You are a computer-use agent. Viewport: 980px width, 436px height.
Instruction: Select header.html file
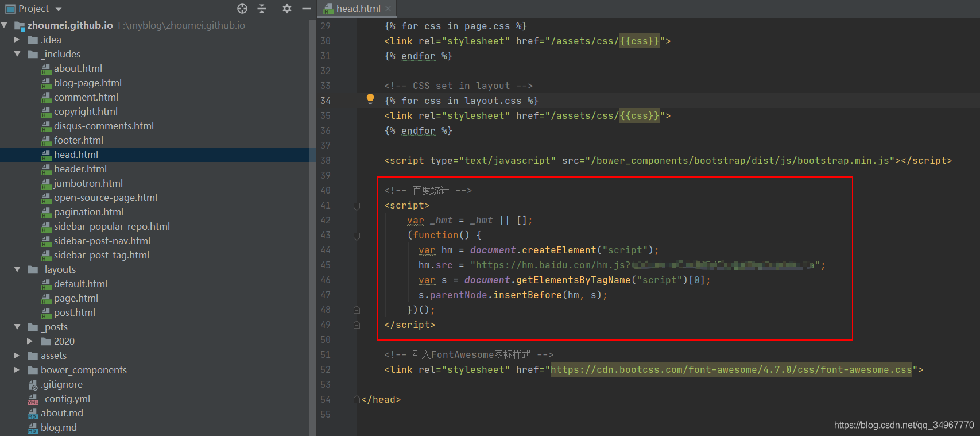coord(80,169)
